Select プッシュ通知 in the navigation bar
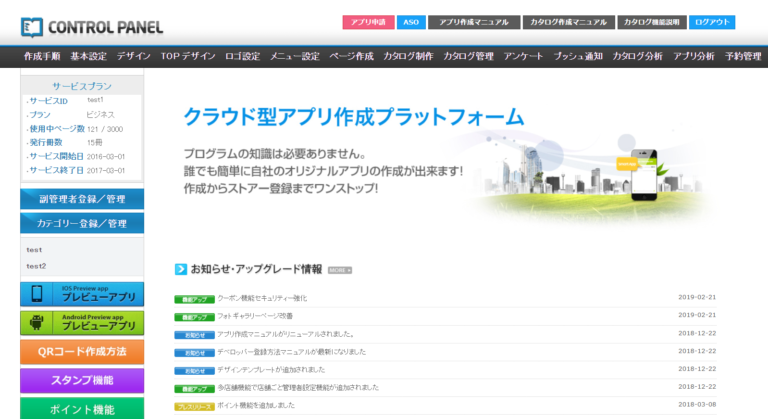 (x=578, y=57)
